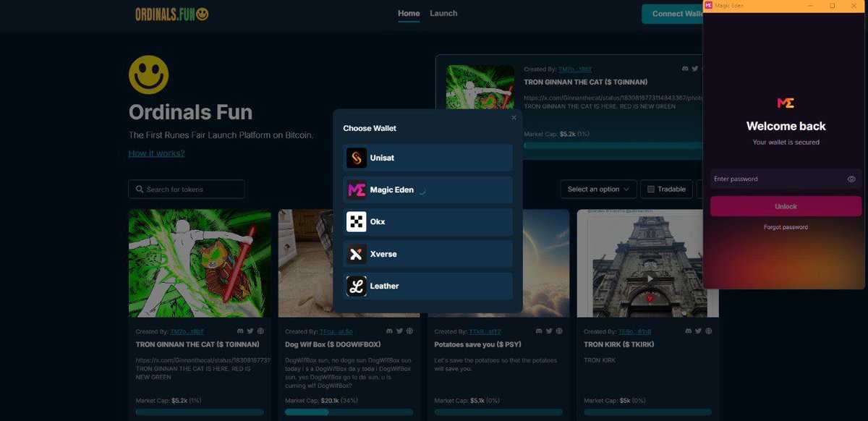Open creator link on Dog Wif Box card
Image resolution: width=868 pixels, height=421 pixels.
(336, 331)
